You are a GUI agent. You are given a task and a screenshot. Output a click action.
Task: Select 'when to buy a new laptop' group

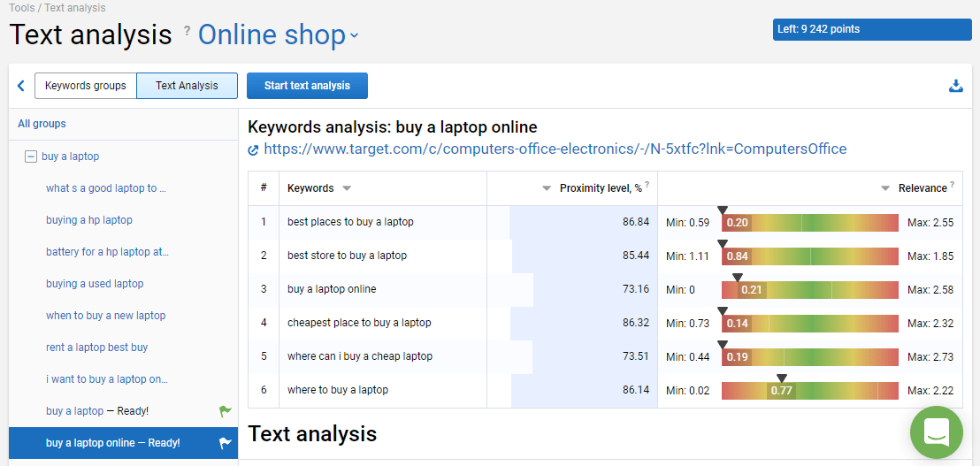(105, 316)
